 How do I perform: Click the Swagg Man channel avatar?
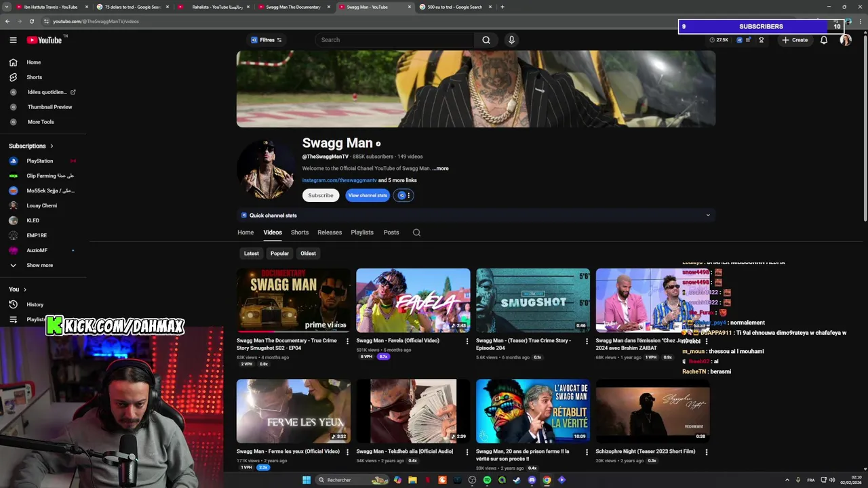point(267,169)
